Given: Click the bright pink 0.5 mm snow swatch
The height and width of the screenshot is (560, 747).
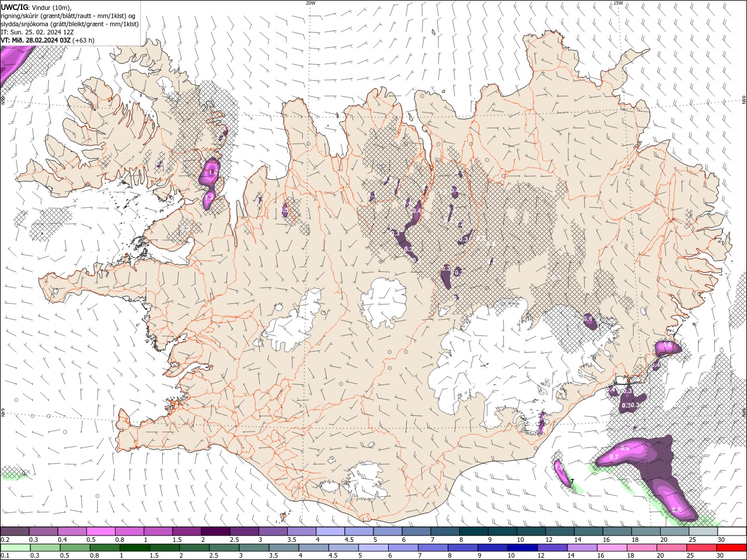Looking at the screenshot, I should (x=100, y=531).
